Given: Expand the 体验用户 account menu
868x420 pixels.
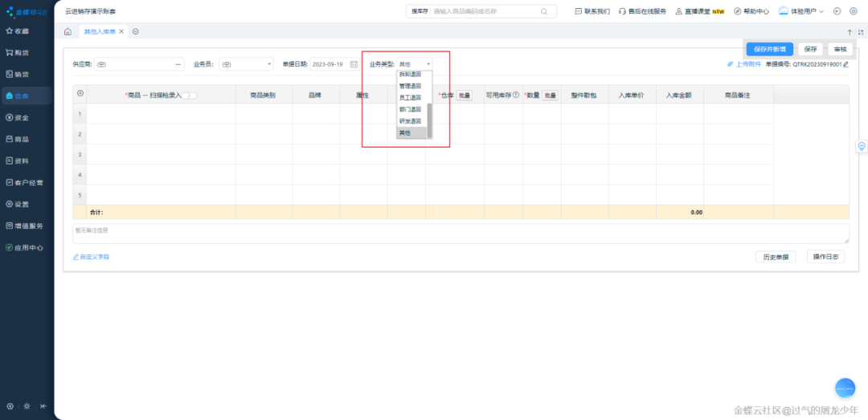Looking at the screenshot, I should [x=801, y=11].
